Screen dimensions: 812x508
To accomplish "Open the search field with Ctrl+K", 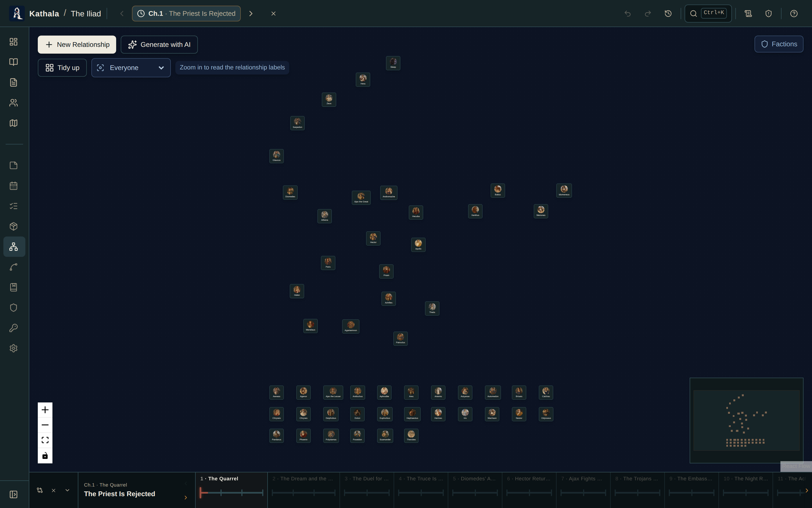I will tap(708, 14).
